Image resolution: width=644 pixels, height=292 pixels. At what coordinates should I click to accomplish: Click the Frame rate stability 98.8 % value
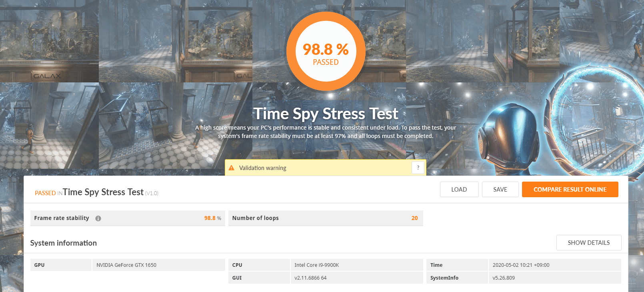click(213, 218)
